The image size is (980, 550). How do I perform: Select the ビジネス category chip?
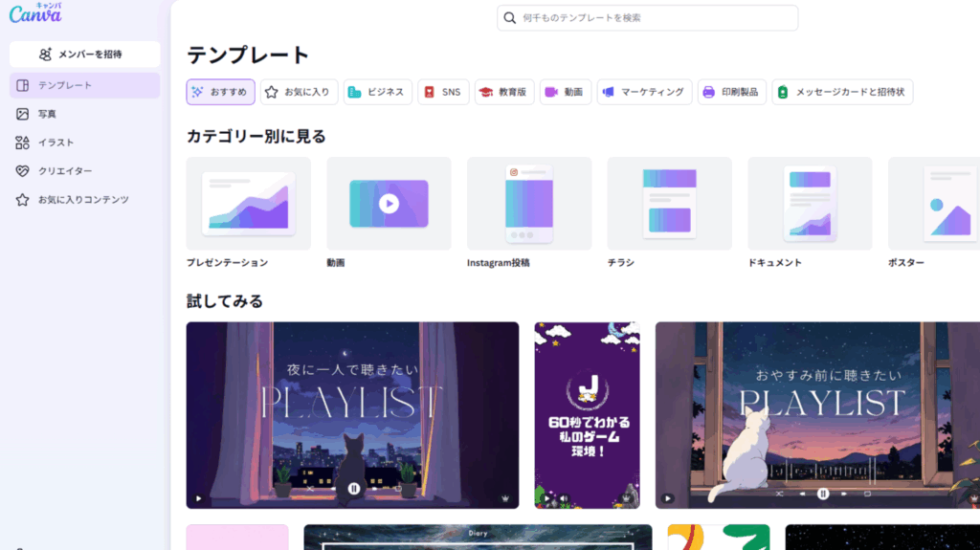[x=377, y=93]
